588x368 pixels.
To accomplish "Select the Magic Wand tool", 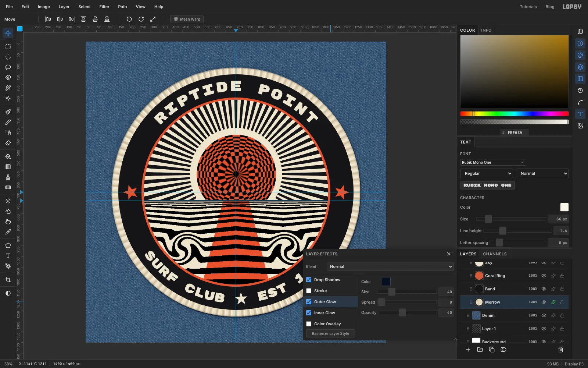I will point(8,88).
